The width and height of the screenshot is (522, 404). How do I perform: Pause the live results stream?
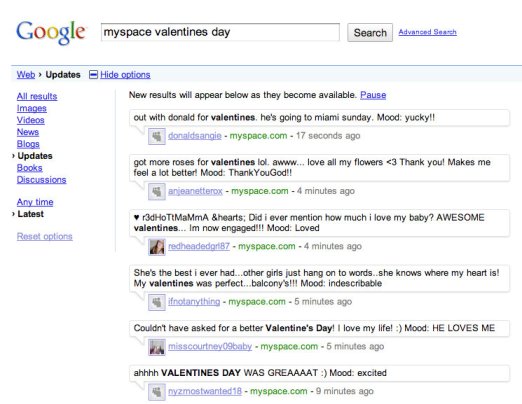[x=373, y=95]
